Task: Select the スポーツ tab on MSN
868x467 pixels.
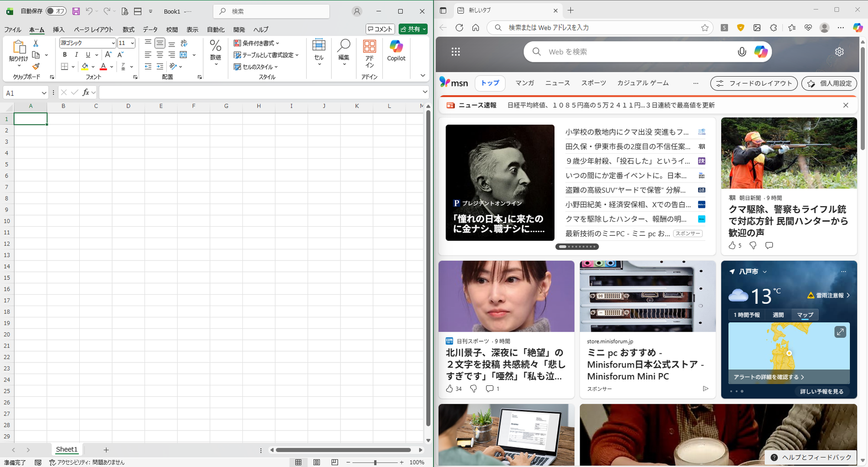Action: (x=593, y=83)
